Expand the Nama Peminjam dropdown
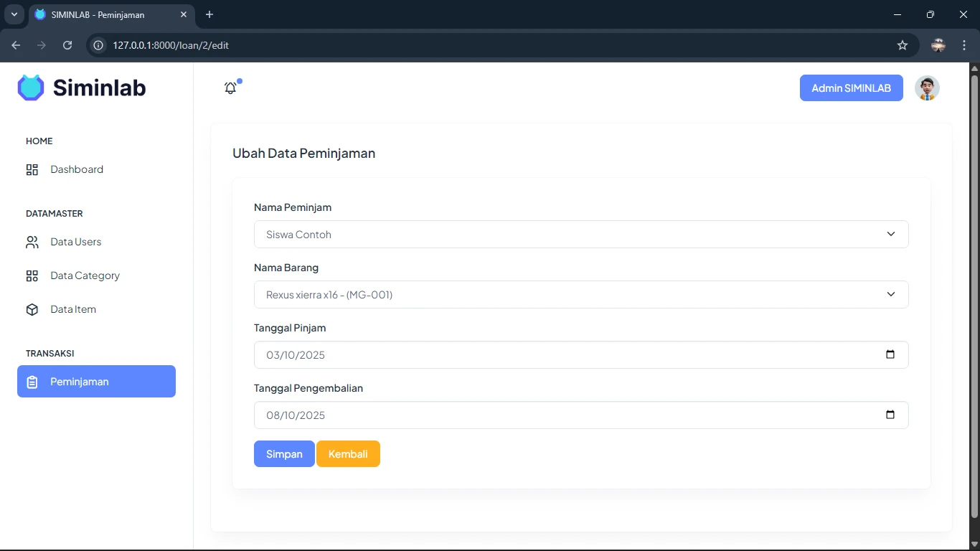Image resolution: width=980 pixels, height=551 pixels. point(581,235)
